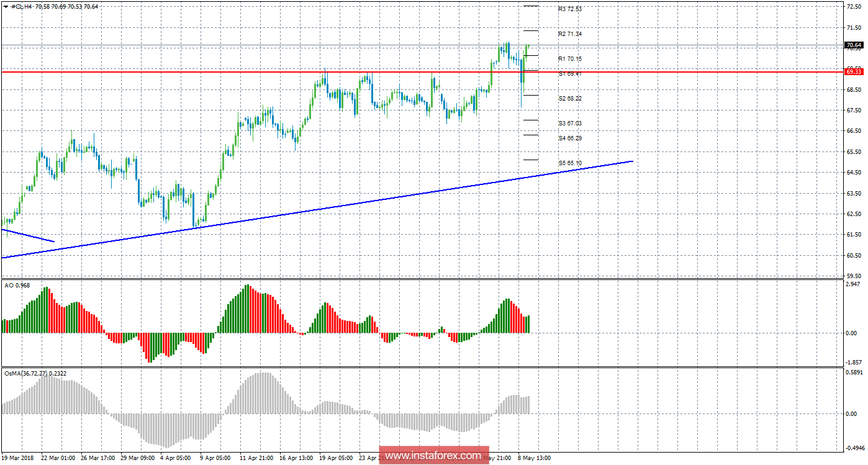Screen dimensions: 868x465
Task: Click the S2 68.22 pivot label
Action: [570, 99]
